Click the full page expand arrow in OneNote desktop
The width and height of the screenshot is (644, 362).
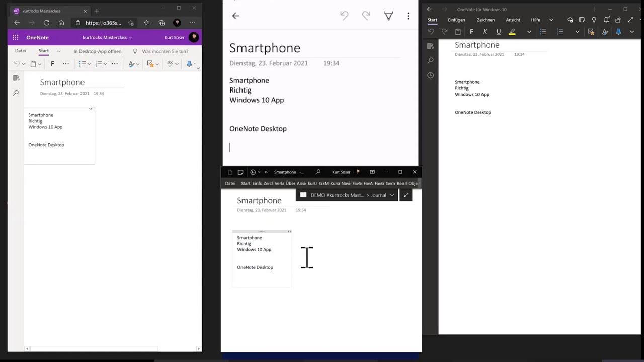[406, 195]
